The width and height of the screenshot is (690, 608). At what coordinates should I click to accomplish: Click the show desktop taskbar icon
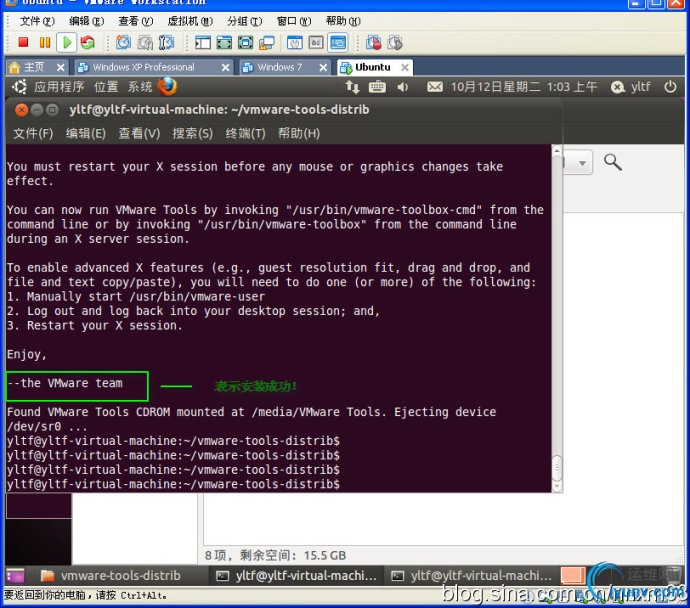pos(15,575)
